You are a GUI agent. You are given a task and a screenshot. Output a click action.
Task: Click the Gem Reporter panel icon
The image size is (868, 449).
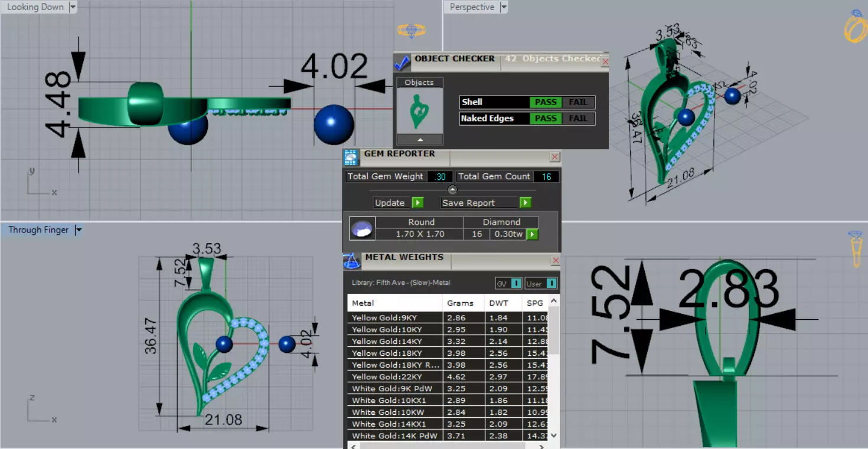point(351,158)
